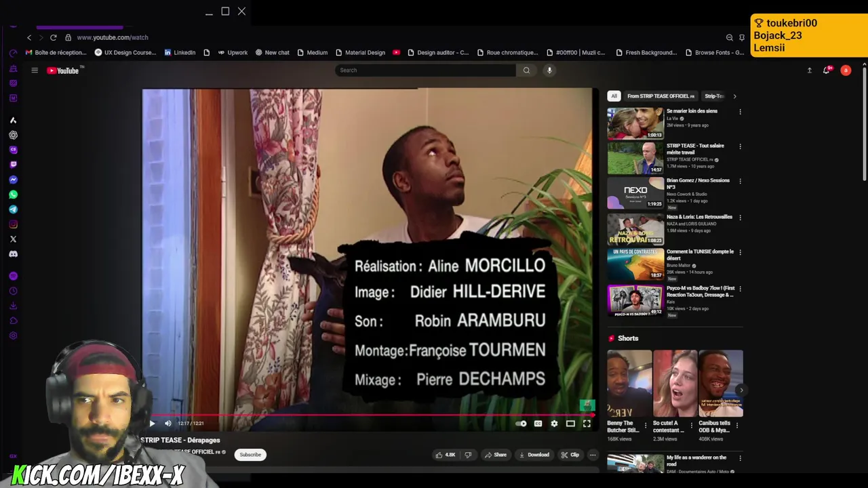Open options for Comment la TUNISIE video
This screenshot has height=488, width=868.
pos(740,252)
